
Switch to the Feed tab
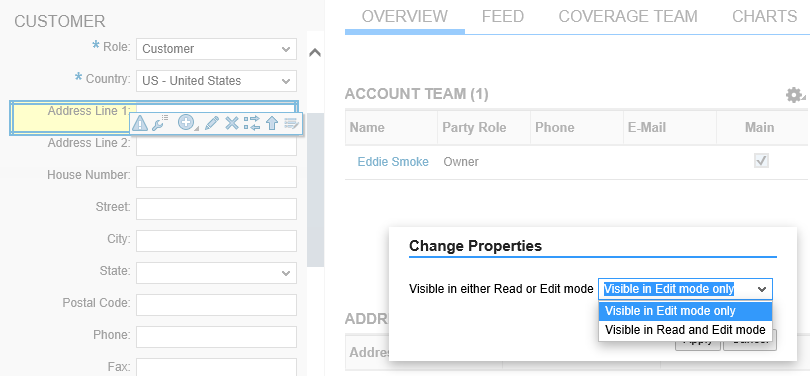coord(503,17)
